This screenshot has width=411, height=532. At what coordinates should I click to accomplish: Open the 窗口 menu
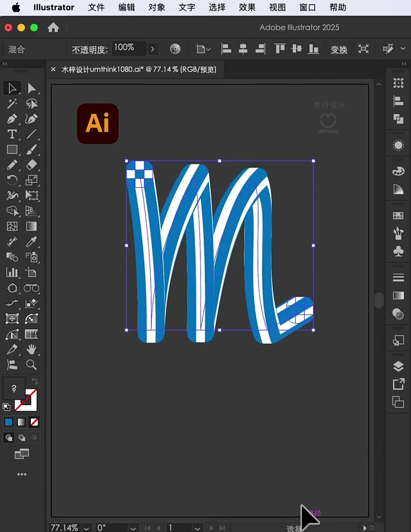pyautogui.click(x=308, y=7)
